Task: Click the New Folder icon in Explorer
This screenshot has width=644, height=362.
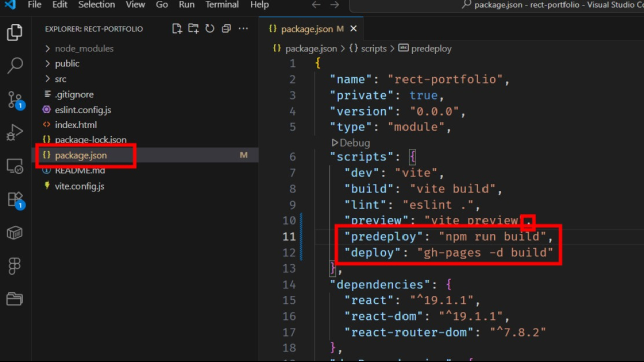Action: click(x=193, y=29)
